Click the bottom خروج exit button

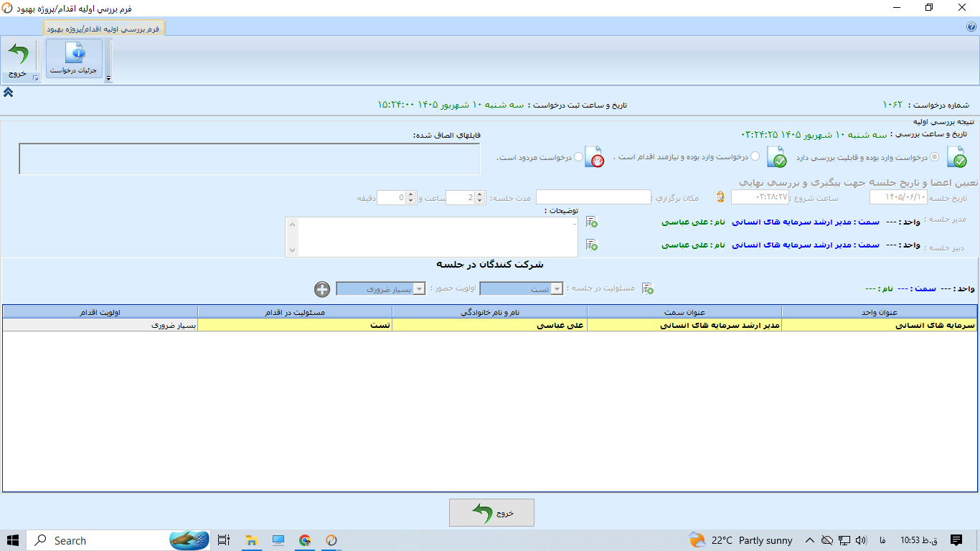491,513
